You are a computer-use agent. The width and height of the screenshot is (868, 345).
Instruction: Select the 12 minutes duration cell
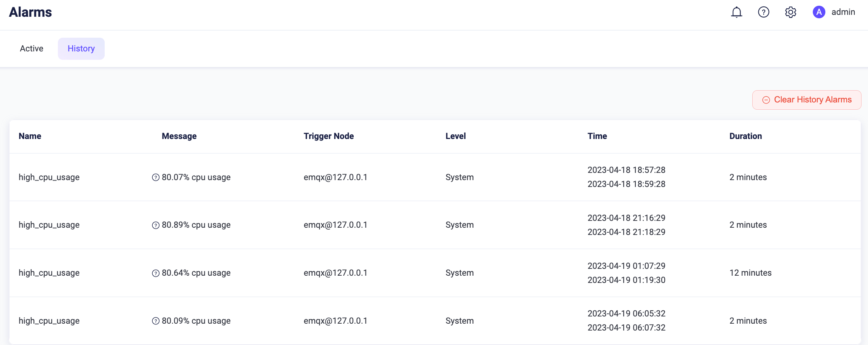pos(750,273)
